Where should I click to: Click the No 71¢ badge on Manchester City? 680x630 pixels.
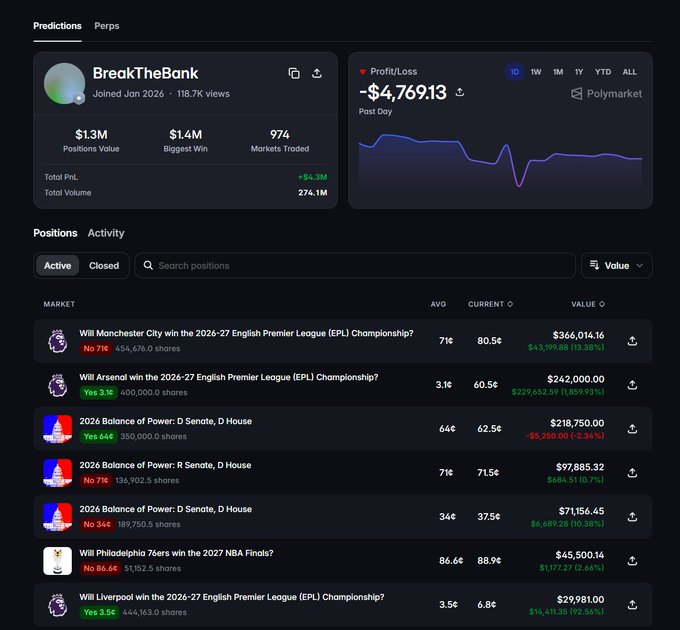[96, 349]
